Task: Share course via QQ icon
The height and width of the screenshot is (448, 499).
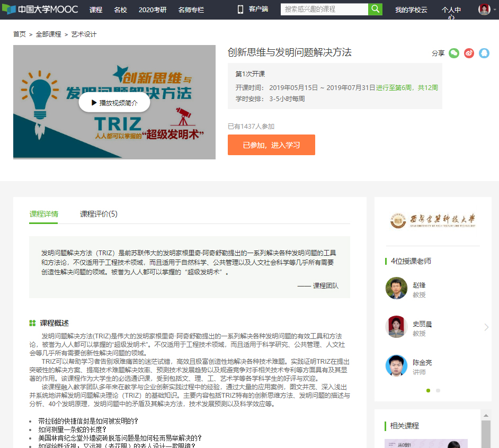Action: [x=484, y=53]
